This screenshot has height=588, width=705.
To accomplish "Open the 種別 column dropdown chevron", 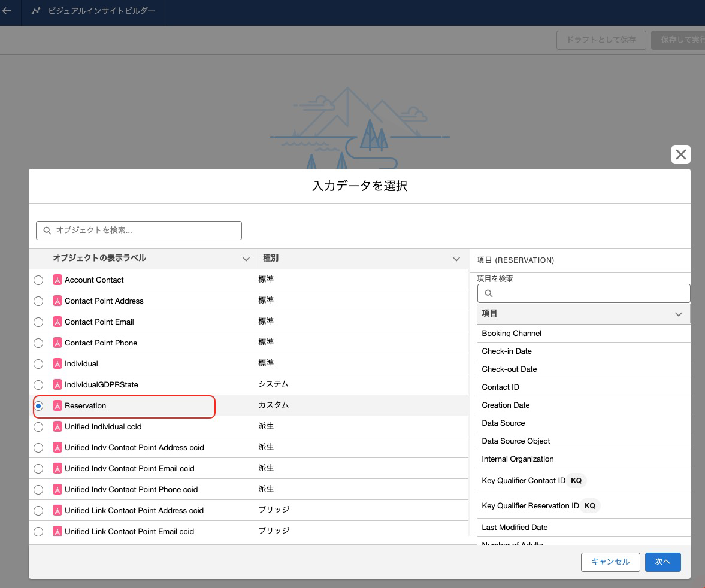I will pos(456,259).
